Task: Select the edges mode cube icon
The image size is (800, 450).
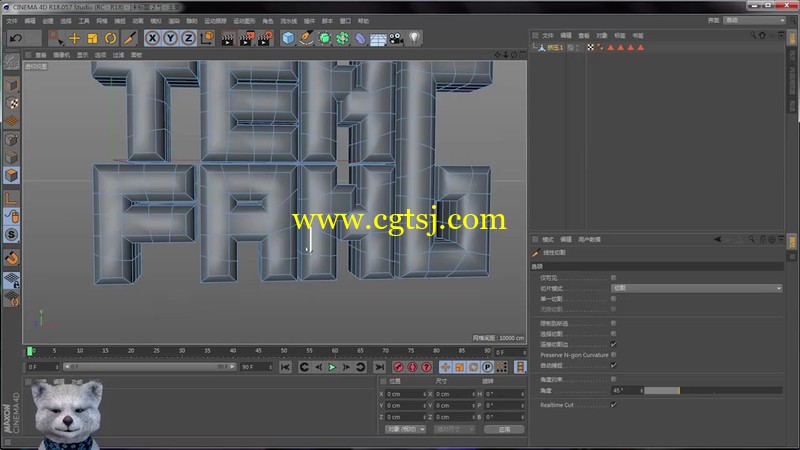Action: coord(12,157)
